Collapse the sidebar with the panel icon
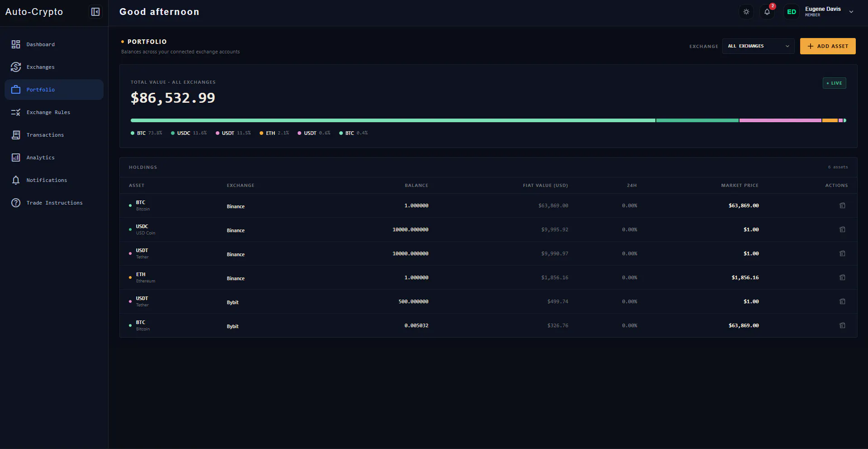 (x=95, y=12)
